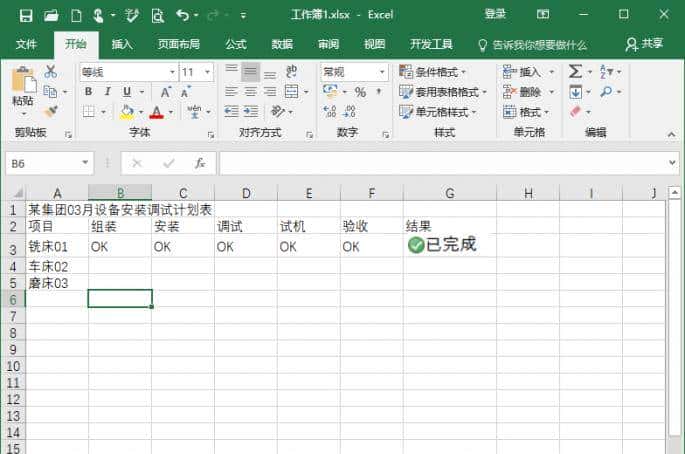Align cell content to the top
This screenshot has width=685, height=454.
[x=231, y=71]
